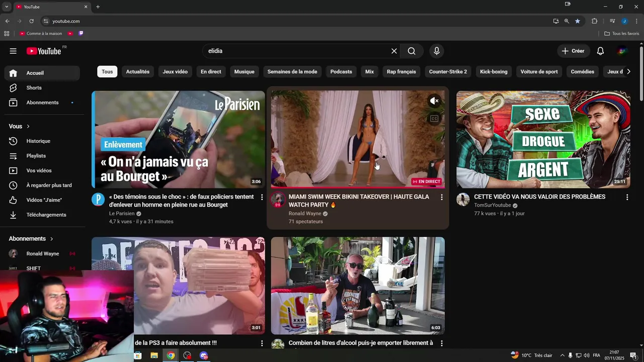Image resolution: width=644 pixels, height=362 pixels.
Task: Open Téléchargements in the sidebar
Action: click(x=42, y=215)
